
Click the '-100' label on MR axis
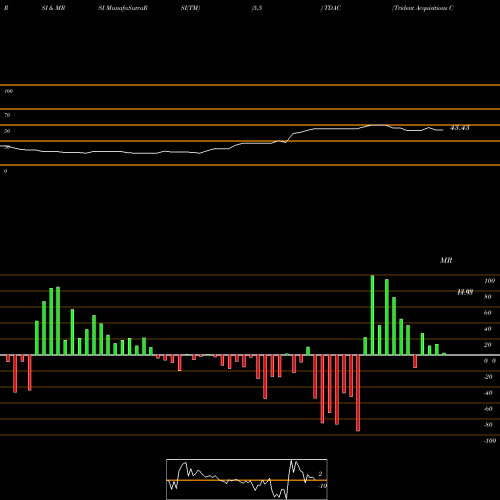pos(490,441)
